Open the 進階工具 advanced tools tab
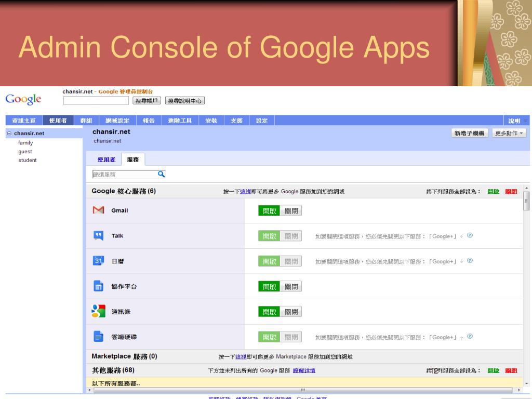This screenshot has height=399, width=532. pyautogui.click(x=180, y=121)
